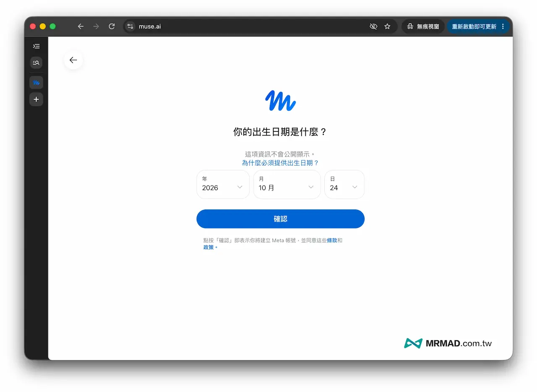Image resolution: width=537 pixels, height=392 pixels.
Task: Open the day (日) dropdown showing 24
Action: point(344,184)
